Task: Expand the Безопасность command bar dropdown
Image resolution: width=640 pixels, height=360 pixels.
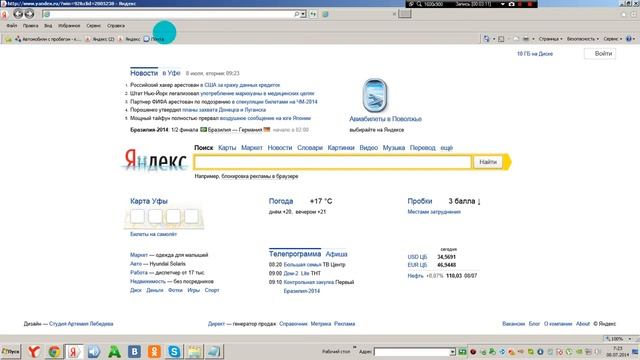Action: 583,39
